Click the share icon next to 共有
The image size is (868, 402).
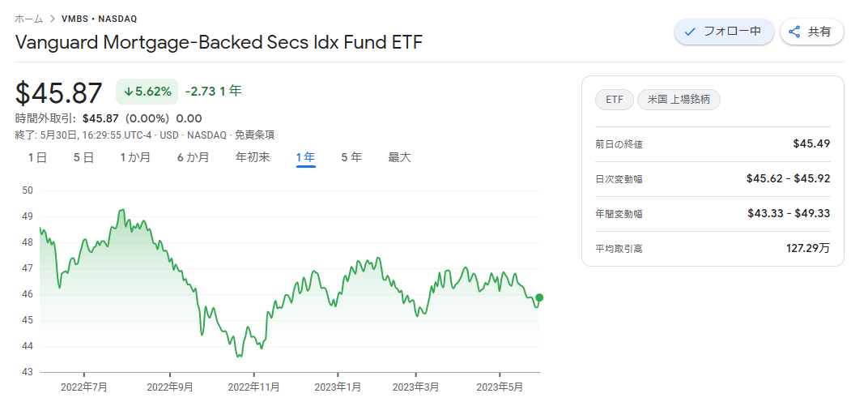(794, 32)
